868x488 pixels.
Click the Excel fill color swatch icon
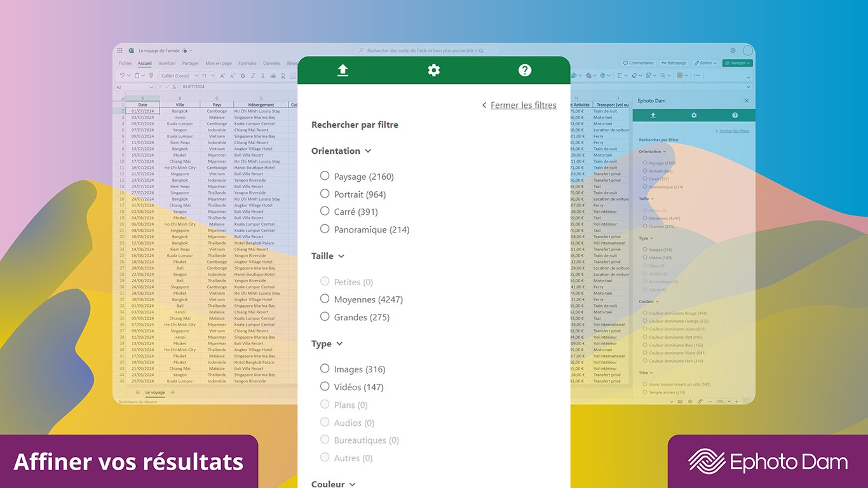pyautogui.click(x=680, y=75)
